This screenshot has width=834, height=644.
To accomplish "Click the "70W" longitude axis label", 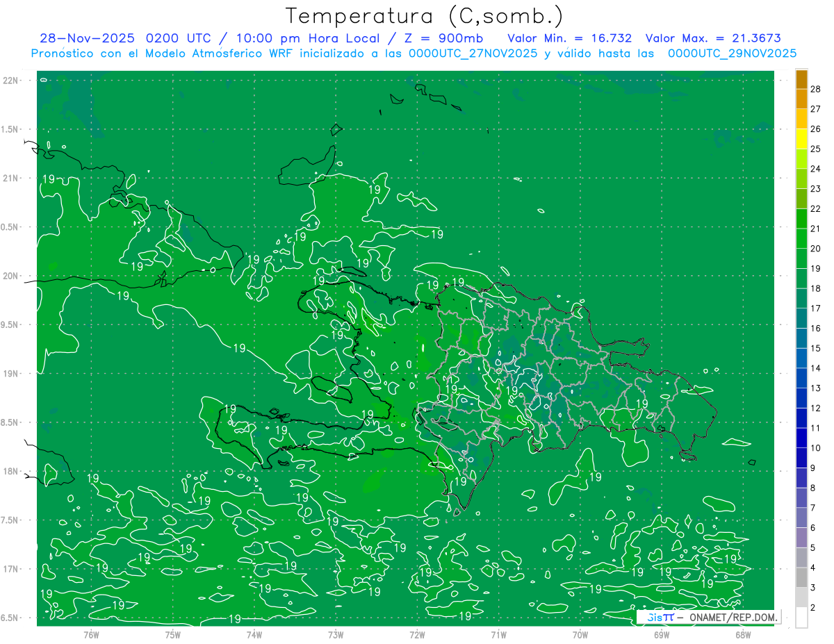I will [580, 634].
